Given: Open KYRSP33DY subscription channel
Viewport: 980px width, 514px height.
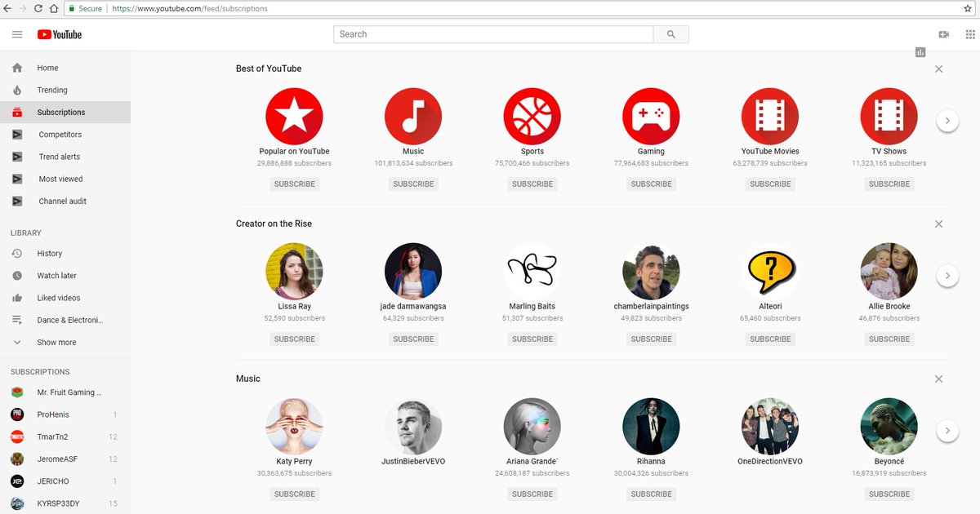Looking at the screenshot, I should point(65,503).
